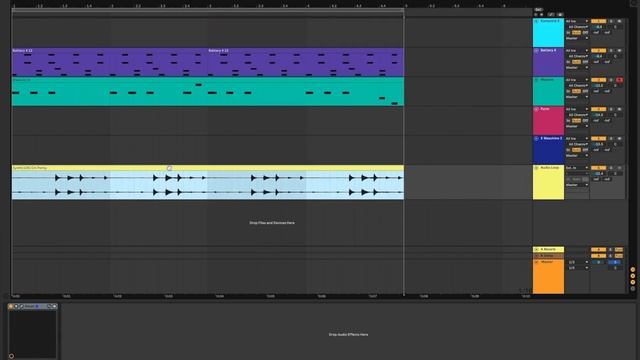This screenshot has height=360, width=640.
Task: Open the Komplete track's Master output dropdown
Action: pyautogui.click(x=577, y=38)
